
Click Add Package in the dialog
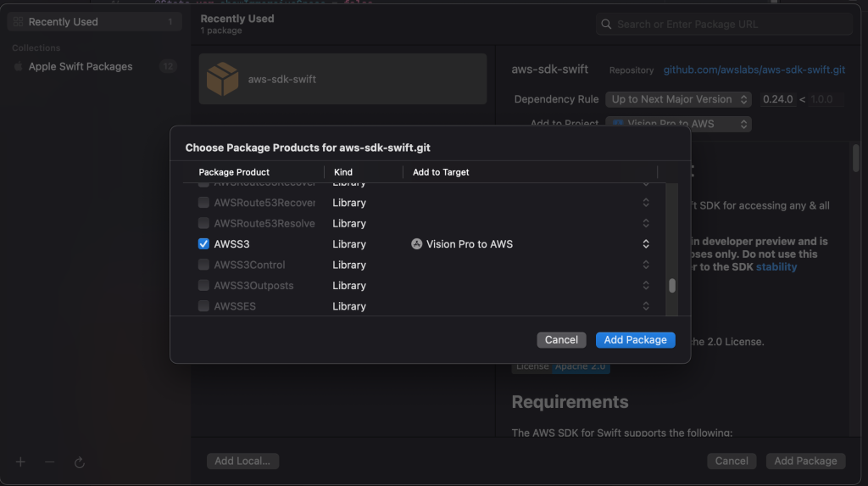pyautogui.click(x=635, y=340)
